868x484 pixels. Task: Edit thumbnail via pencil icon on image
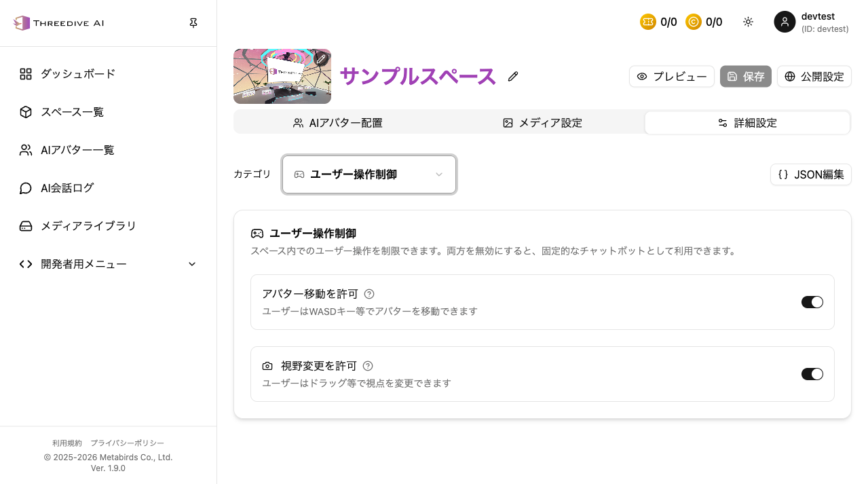click(x=321, y=59)
